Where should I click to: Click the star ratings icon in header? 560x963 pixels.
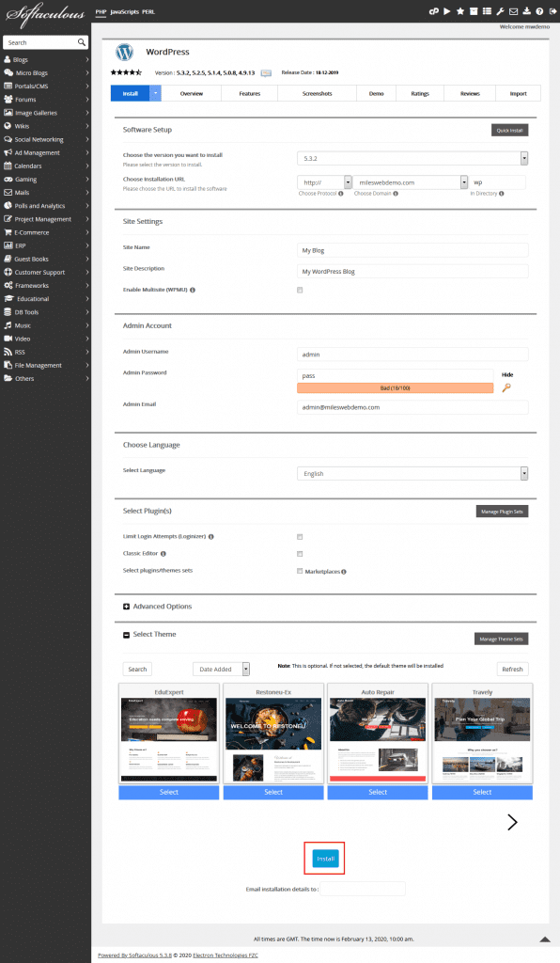click(x=460, y=11)
